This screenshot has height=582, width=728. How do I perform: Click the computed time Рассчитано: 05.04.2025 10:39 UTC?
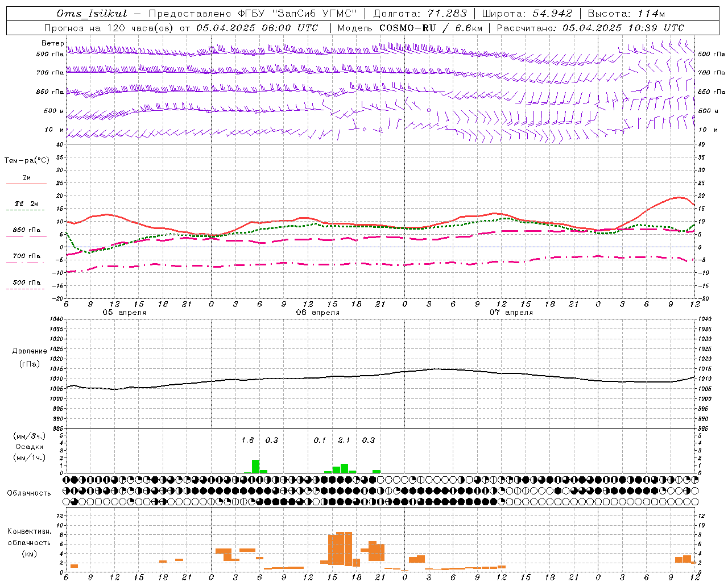590,28
